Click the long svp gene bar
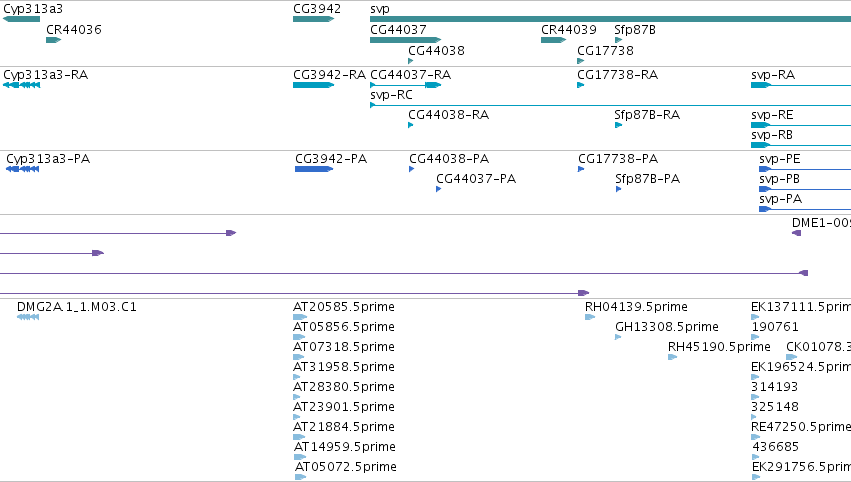Image resolution: width=851 pixels, height=482 pixels. [611, 19]
